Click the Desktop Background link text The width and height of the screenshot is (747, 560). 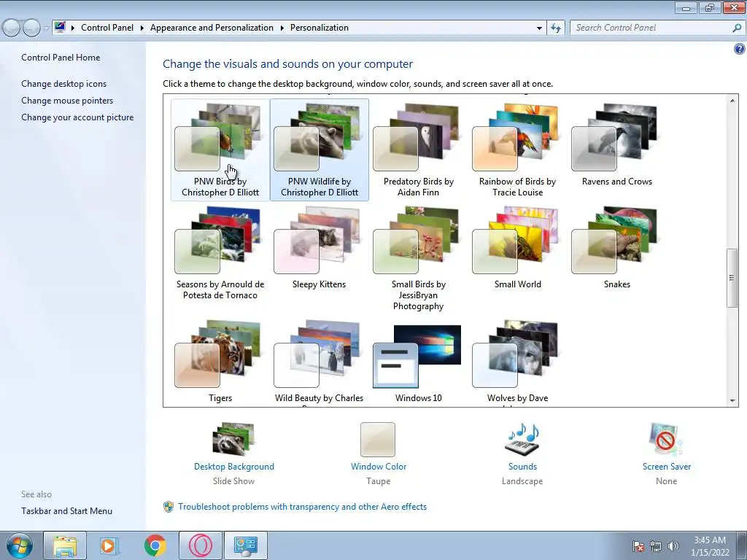[234, 467]
